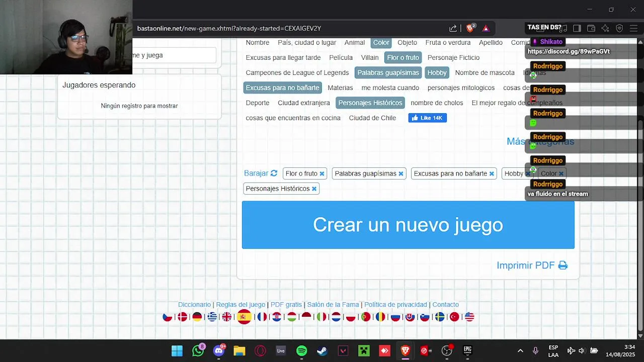The height and width of the screenshot is (362, 644).
Task: Toggle the browser sidebar panel icon
Action: 577,28
